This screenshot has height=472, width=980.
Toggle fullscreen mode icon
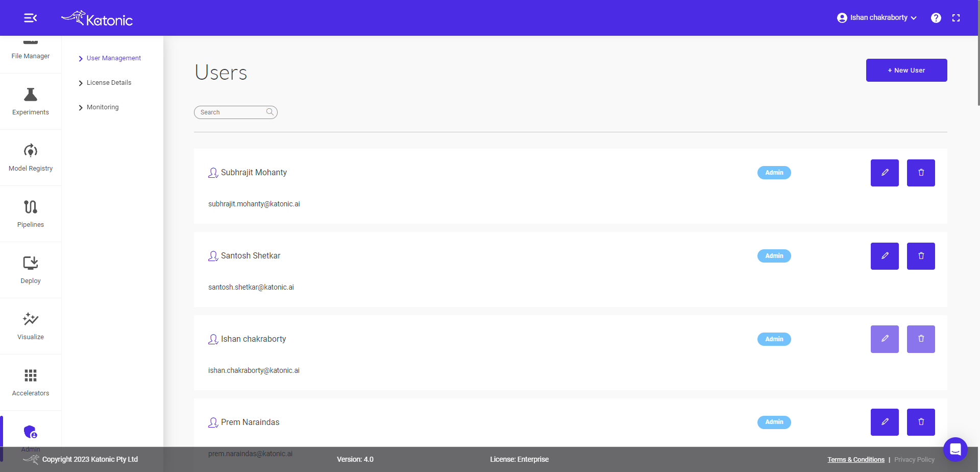pyautogui.click(x=956, y=18)
